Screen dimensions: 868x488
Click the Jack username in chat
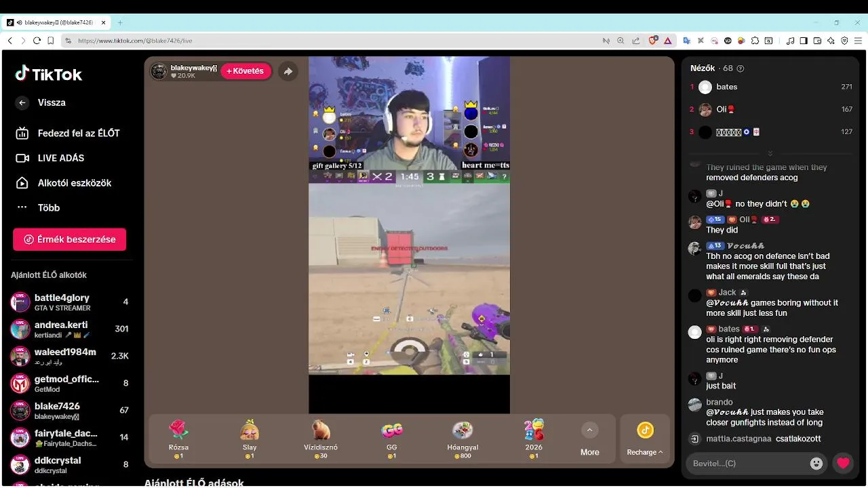[727, 292]
